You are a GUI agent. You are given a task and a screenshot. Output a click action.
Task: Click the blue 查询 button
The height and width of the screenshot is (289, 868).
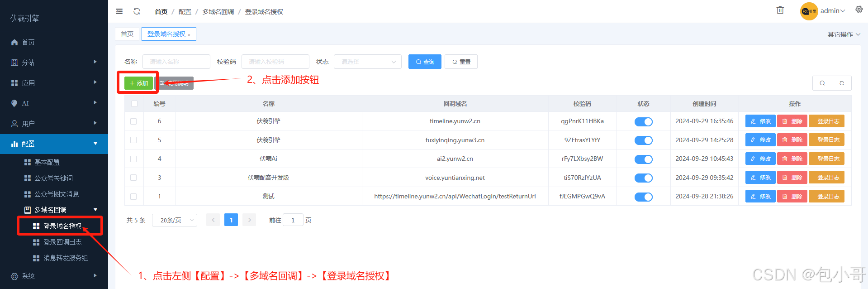425,62
